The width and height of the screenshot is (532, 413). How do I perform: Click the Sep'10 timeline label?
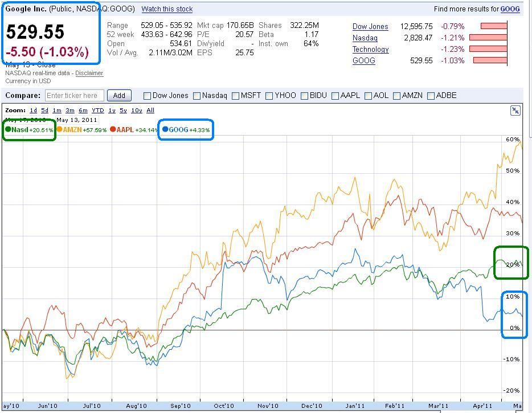pos(180,406)
